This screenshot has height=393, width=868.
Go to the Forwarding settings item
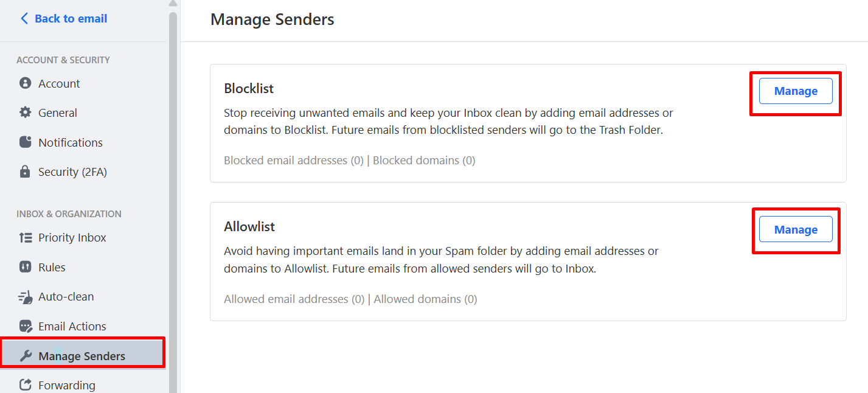pyautogui.click(x=66, y=385)
